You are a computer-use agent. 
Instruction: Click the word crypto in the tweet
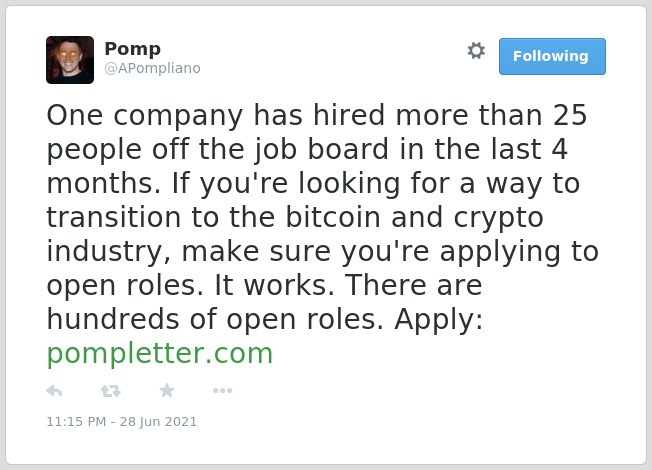point(498,218)
